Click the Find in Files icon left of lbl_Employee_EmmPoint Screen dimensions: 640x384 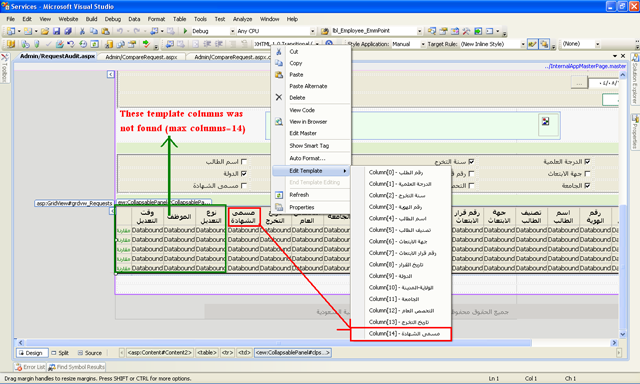coord(325,31)
